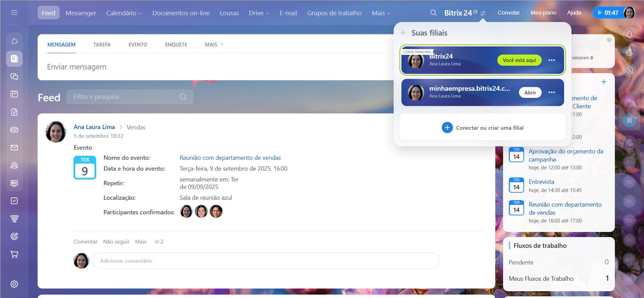Click the search magnifier in top bar
This screenshot has width=644, height=298.
point(433,13)
